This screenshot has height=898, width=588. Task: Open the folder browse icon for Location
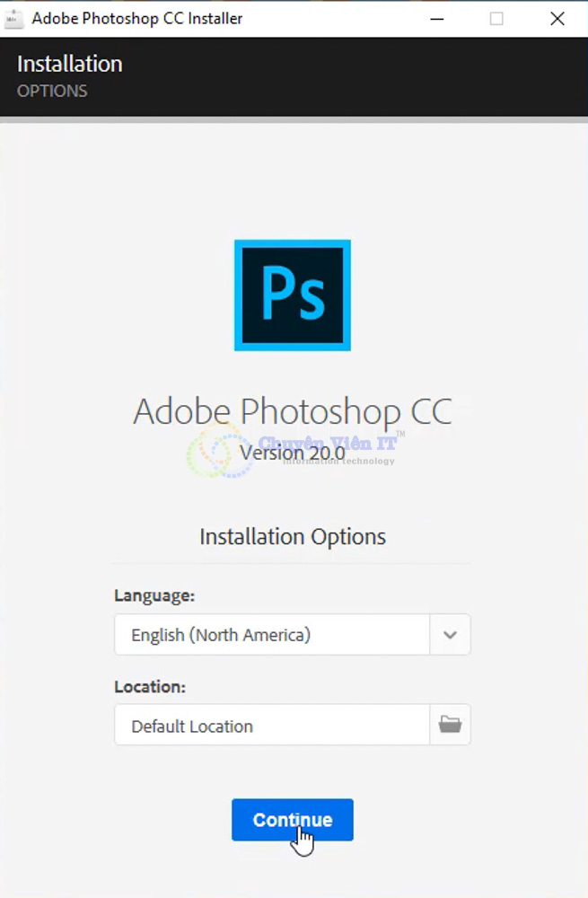click(x=450, y=725)
